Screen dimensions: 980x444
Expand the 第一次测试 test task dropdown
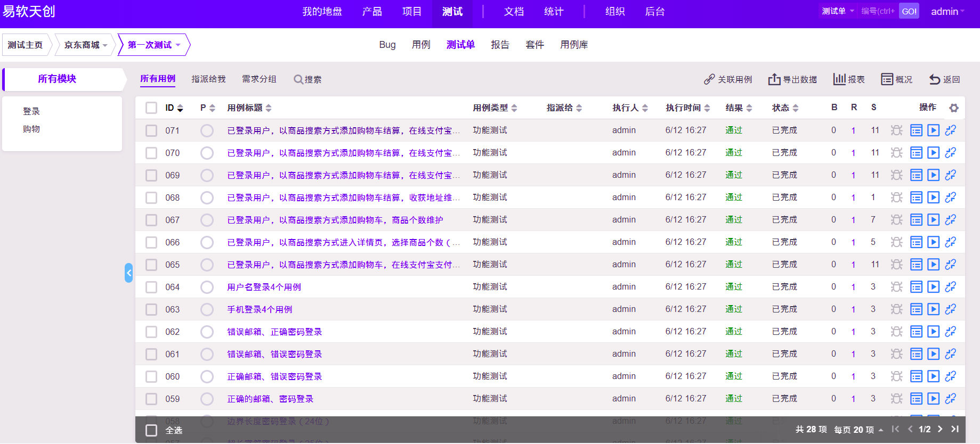point(154,45)
